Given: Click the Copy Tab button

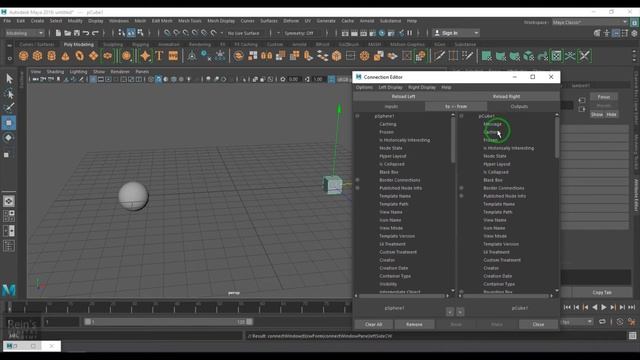Looking at the screenshot, I should (x=602, y=293).
